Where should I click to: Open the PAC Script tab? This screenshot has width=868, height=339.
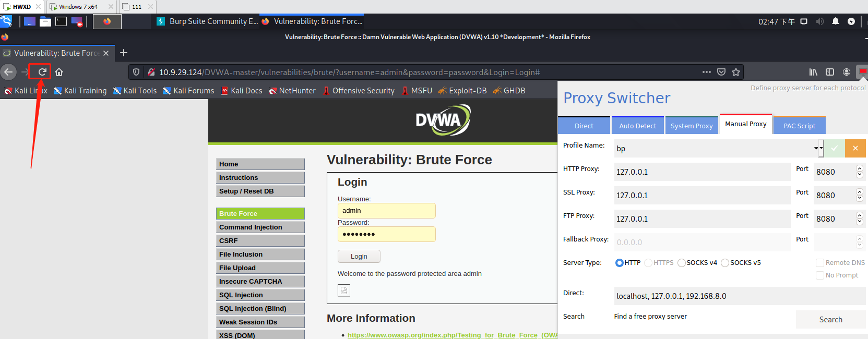(800, 126)
